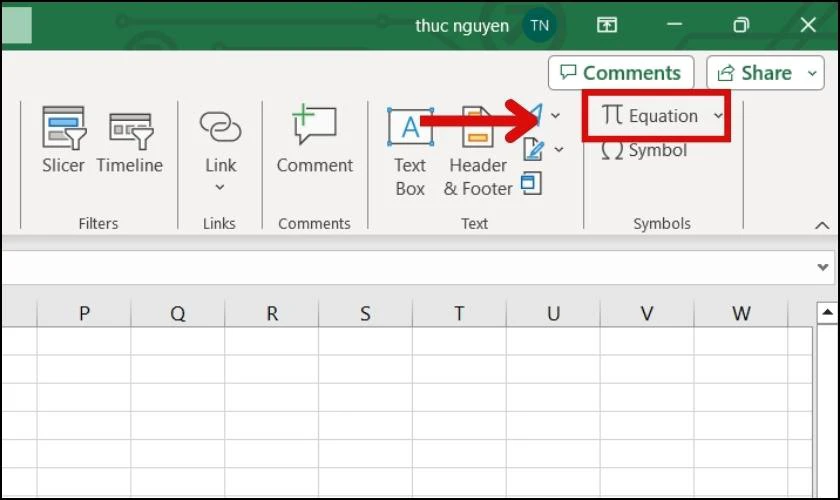The width and height of the screenshot is (840, 500).
Task: Click the Equation button
Action: point(650,116)
